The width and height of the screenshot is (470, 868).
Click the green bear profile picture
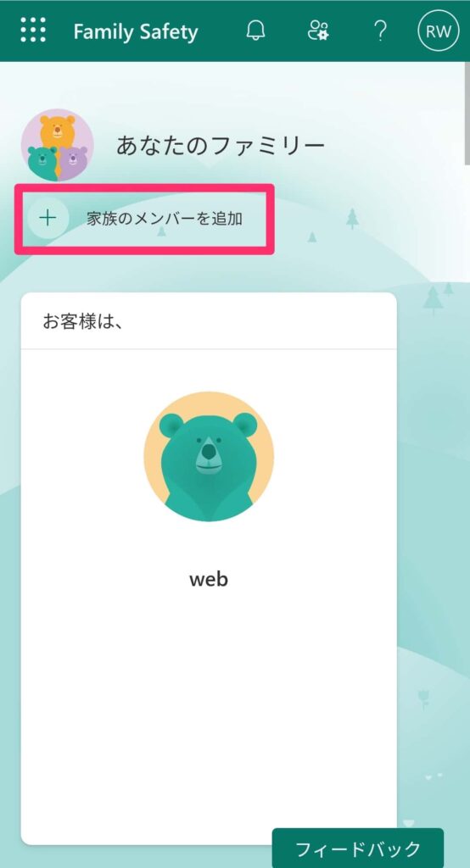click(x=209, y=457)
